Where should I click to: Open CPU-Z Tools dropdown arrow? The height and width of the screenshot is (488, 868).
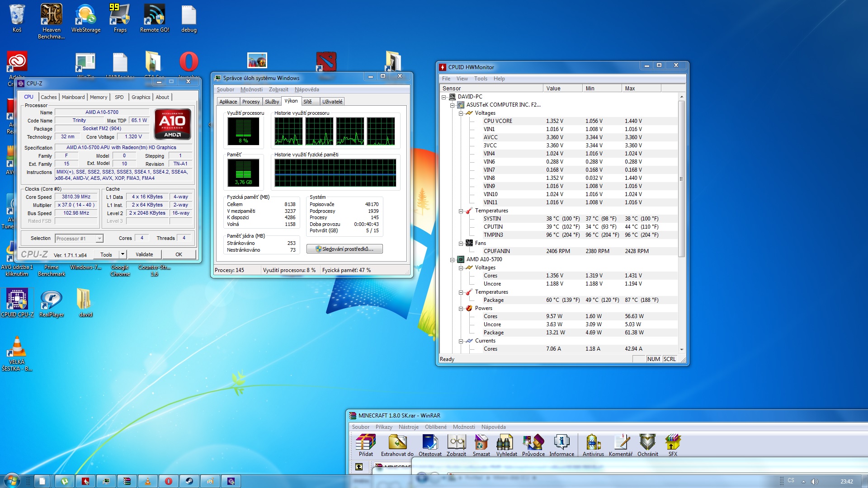(123, 254)
